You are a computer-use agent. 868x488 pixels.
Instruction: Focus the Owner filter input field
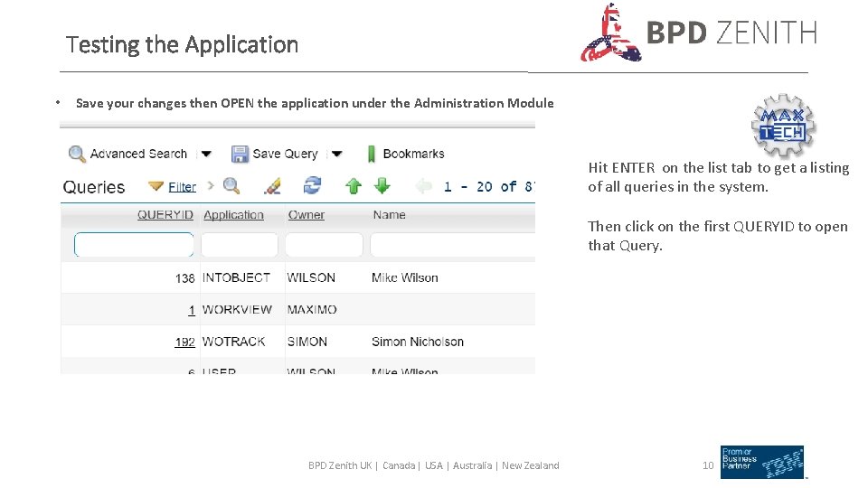(324, 245)
